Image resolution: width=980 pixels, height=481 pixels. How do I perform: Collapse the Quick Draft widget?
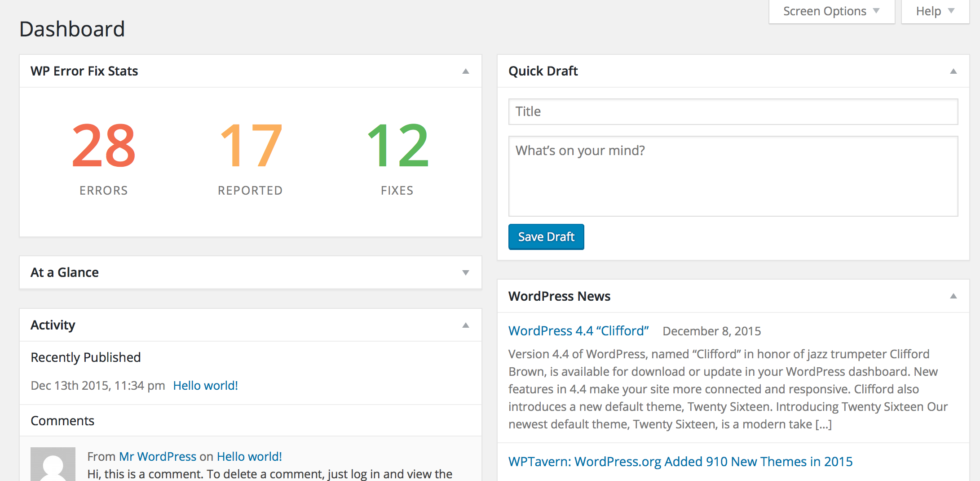pyautogui.click(x=954, y=71)
